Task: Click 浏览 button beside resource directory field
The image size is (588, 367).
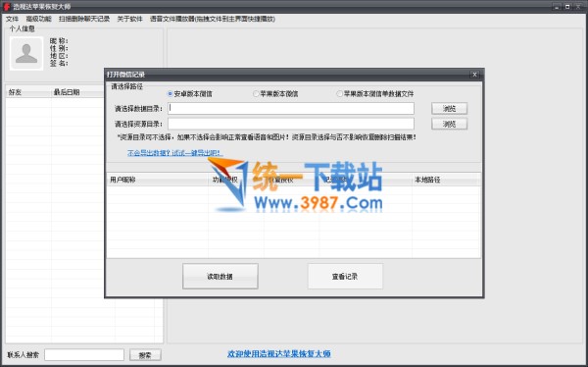Action: 449,124
